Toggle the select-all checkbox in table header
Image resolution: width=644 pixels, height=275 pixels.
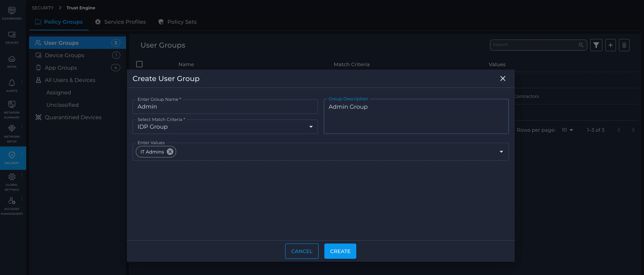(x=139, y=64)
